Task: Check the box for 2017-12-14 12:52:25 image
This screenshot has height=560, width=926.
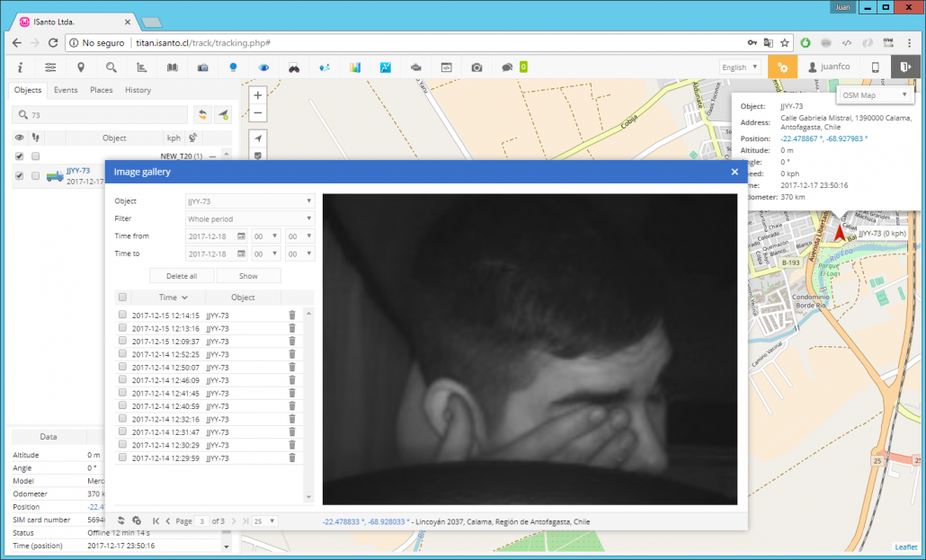Action: (122, 354)
